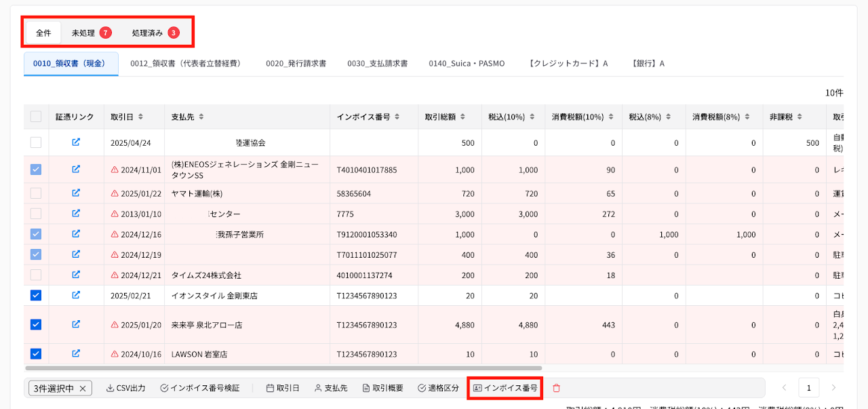
Task: Check the タイムズ24株式会社 row checkbox
Action: [x=36, y=275]
